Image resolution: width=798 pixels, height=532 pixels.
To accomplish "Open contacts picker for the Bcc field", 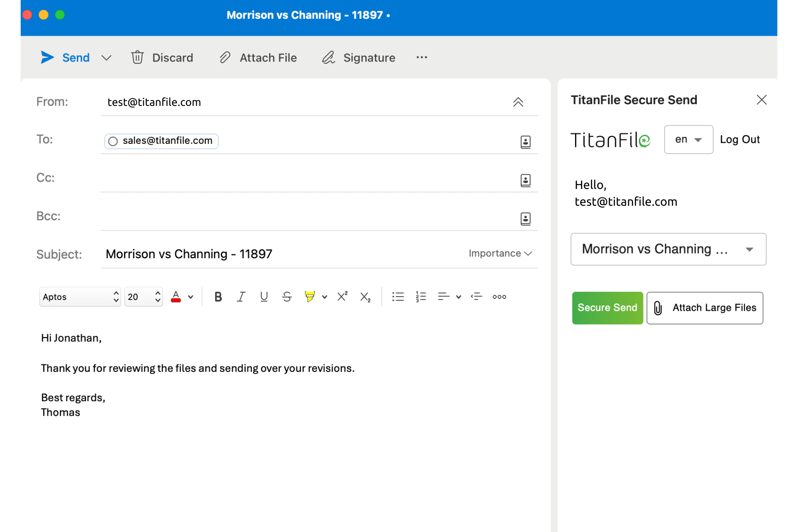I will click(x=526, y=219).
